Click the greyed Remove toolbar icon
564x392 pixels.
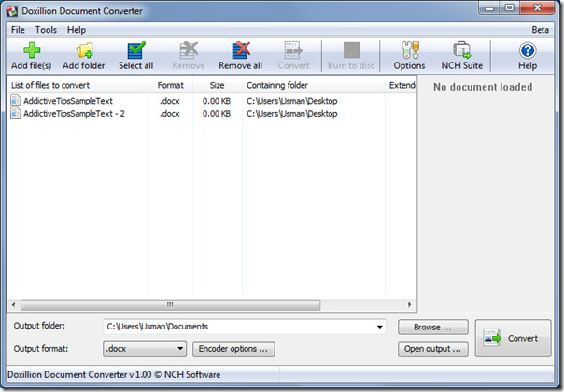coord(189,50)
